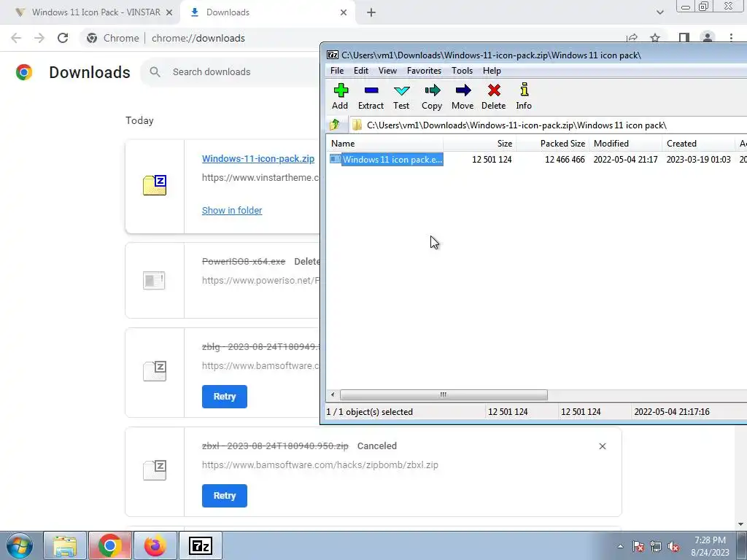Image resolution: width=747 pixels, height=560 pixels.
Task: Click the Copy toolbar icon in 7-Zip
Action: (x=432, y=97)
